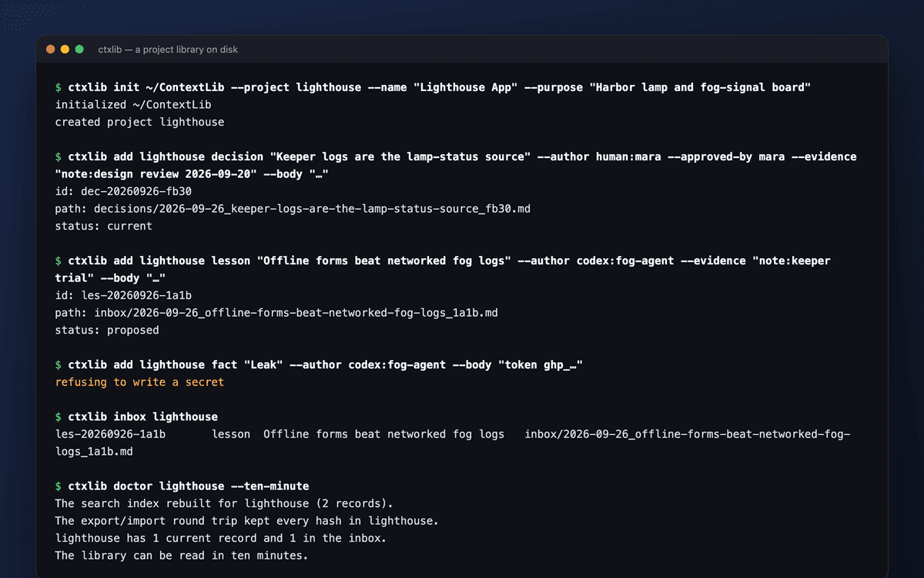Select the "created project lighthouse" output line
924x578 pixels.
pos(139,122)
